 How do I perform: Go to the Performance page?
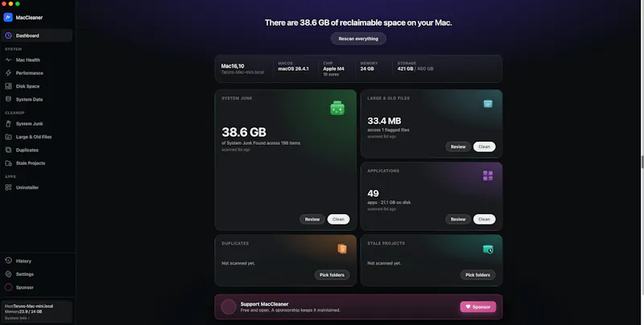tap(36, 73)
